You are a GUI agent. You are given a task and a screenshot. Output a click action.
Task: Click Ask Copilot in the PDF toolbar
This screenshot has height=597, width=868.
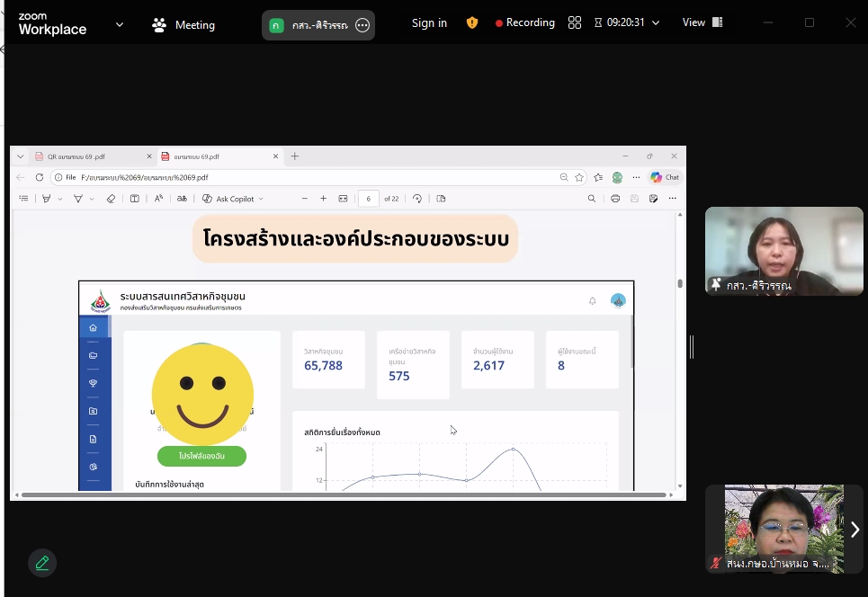coord(233,199)
